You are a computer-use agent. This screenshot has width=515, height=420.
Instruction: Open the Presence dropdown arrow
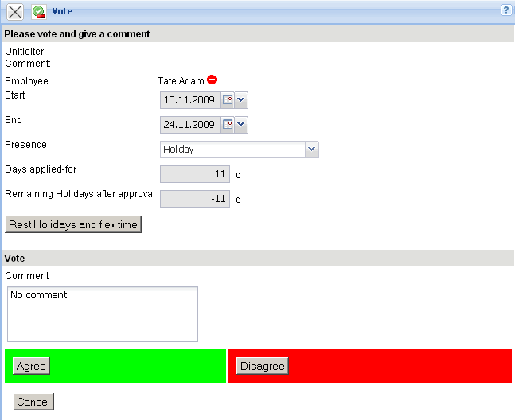(x=311, y=150)
